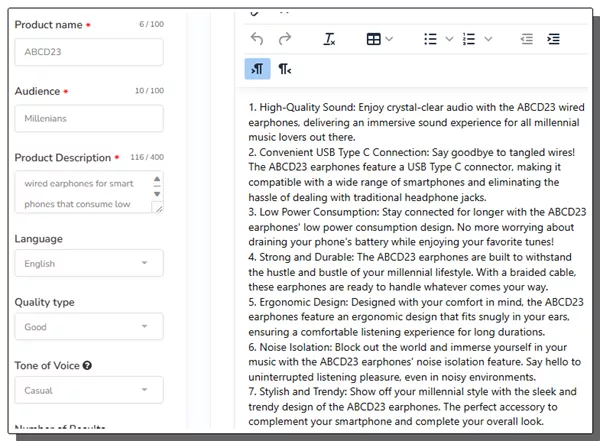Screen dimensions: 600x441
Task: Click '2. Convenient USB Type C Connection' line
Action: [x=412, y=152]
